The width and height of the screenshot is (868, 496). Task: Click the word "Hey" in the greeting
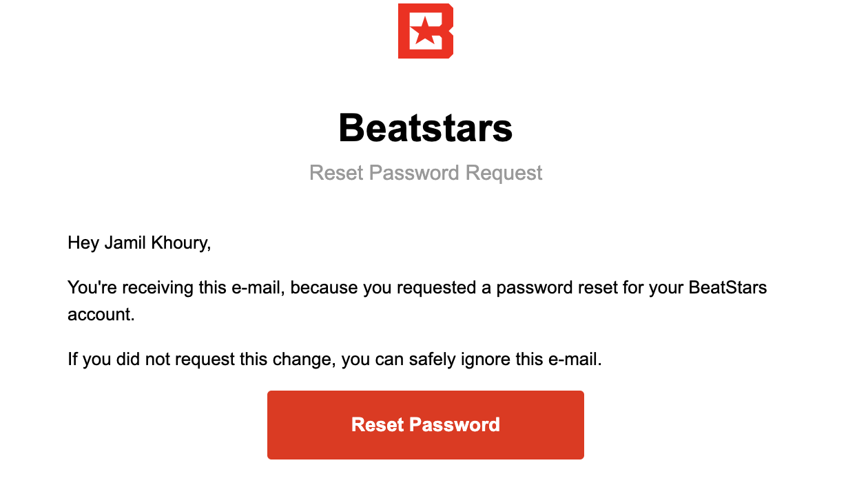pos(83,243)
